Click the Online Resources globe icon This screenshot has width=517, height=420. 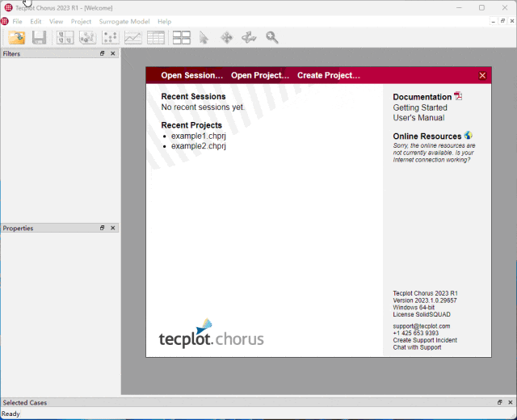coord(469,135)
